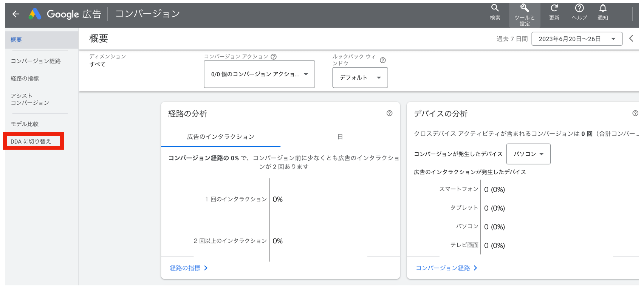Screen dimensions: 644x288
Task: Switch to the 日 tab
Action: [x=340, y=137]
